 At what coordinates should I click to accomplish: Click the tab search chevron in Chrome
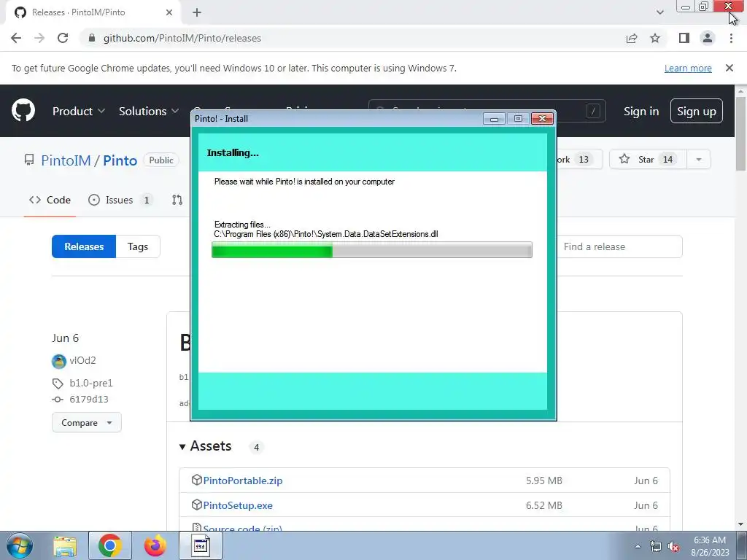[x=659, y=12]
